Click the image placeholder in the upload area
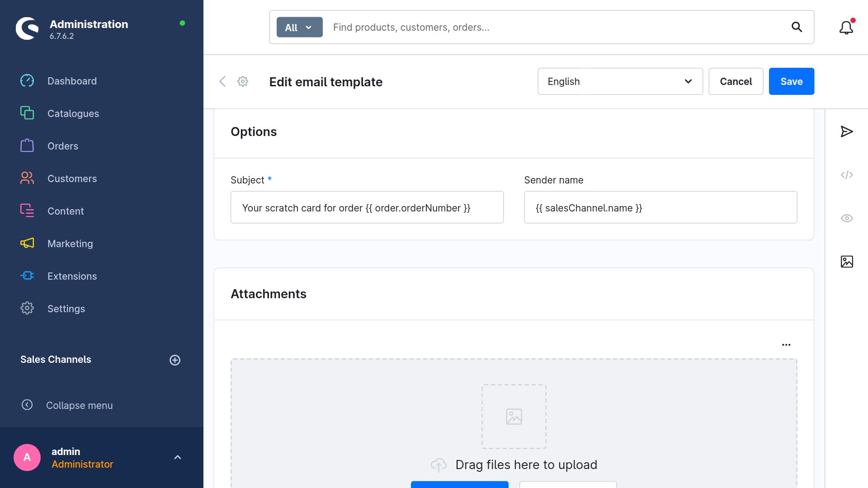This screenshot has width=868, height=488. pos(514,417)
